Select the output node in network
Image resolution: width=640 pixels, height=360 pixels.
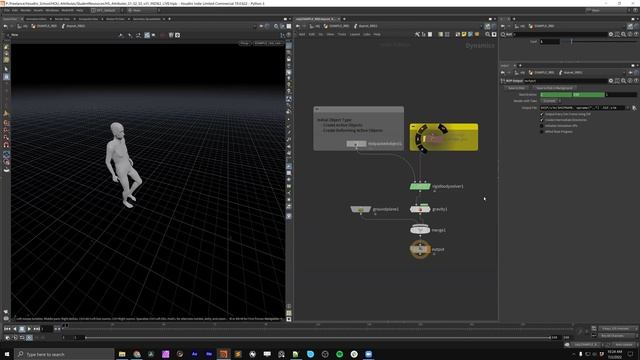tap(420, 249)
